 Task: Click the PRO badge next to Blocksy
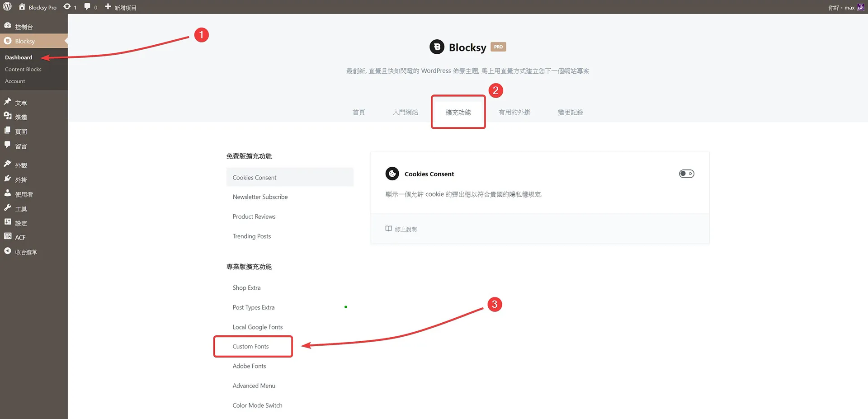coord(498,47)
